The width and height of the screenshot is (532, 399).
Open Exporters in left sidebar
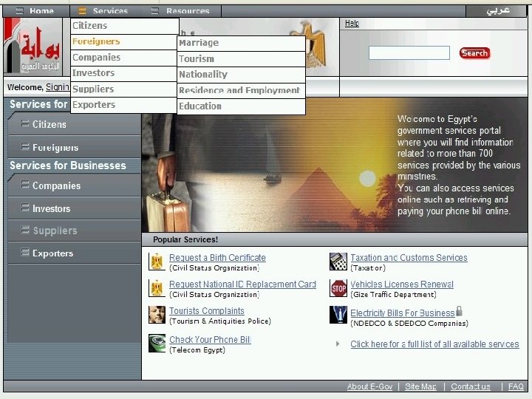click(74, 253)
